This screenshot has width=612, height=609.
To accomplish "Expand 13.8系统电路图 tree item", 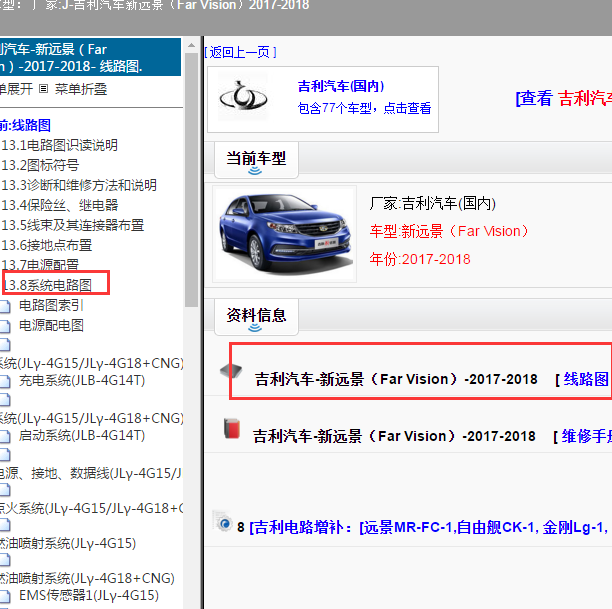I will (x=48, y=285).
